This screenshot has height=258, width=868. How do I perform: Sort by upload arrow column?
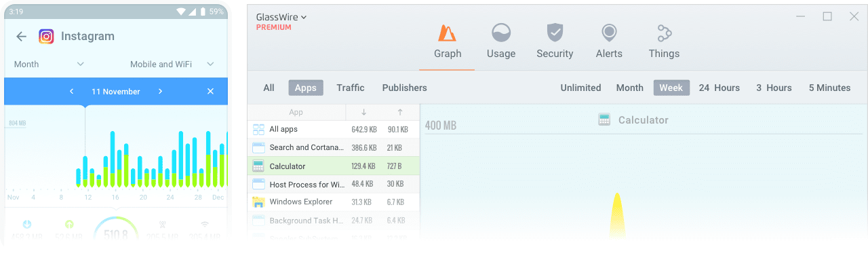400,112
